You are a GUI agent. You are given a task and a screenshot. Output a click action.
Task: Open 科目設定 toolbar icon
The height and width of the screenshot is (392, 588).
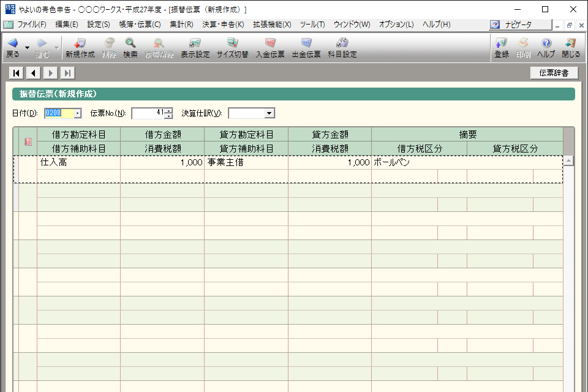pos(342,43)
